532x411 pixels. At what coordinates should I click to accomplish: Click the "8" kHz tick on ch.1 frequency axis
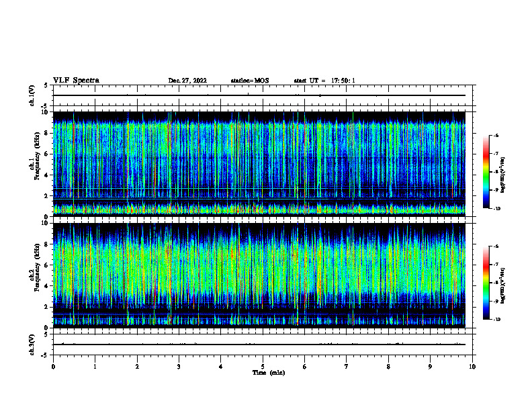pyautogui.click(x=46, y=133)
